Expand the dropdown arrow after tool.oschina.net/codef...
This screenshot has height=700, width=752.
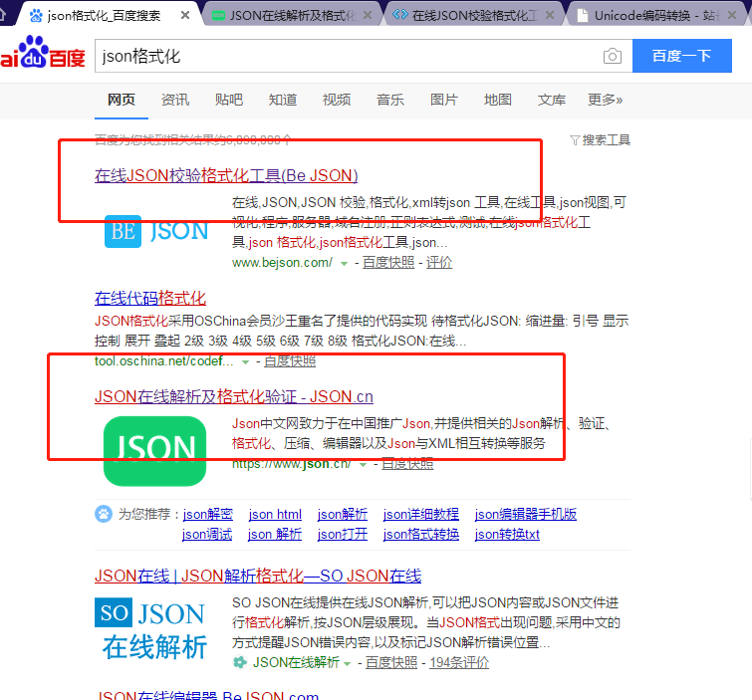tap(245, 362)
